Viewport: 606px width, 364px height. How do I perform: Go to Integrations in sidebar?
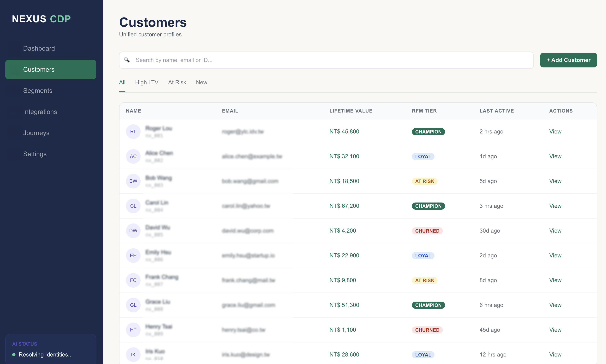pos(40,112)
